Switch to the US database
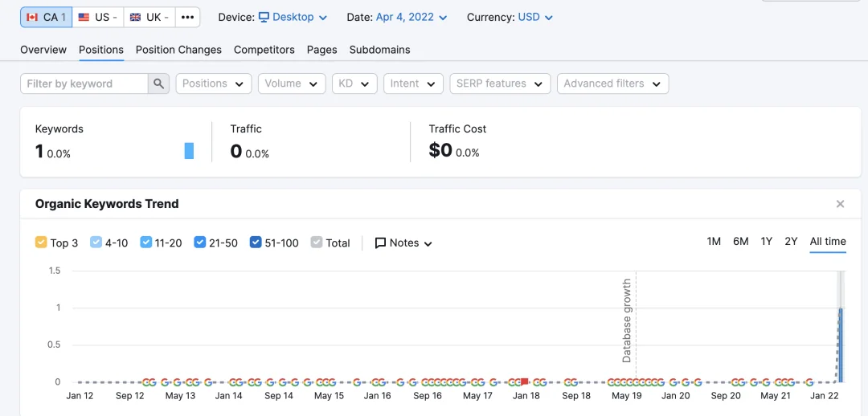 click(x=98, y=17)
